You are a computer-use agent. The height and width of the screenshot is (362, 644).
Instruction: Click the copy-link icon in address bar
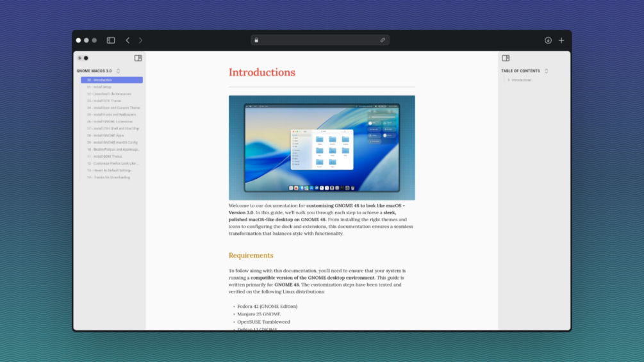tap(383, 40)
